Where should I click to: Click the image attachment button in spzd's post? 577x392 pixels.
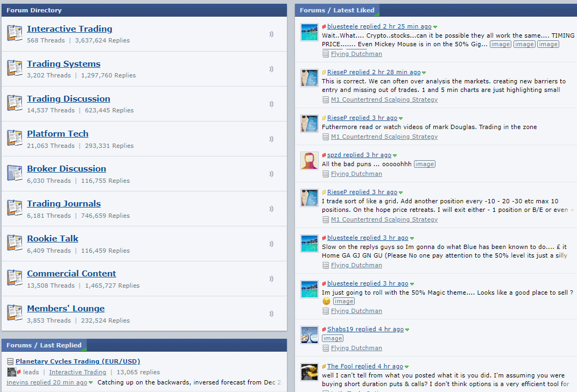(424, 163)
